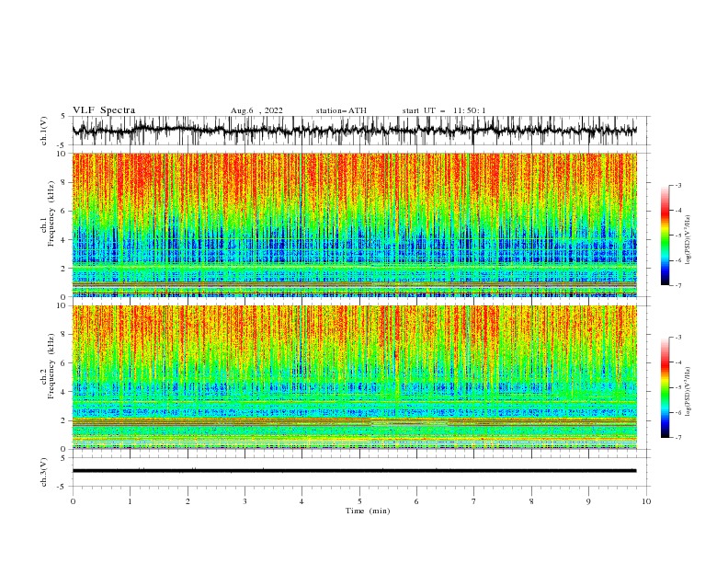Click the "-3" tick on ch.2 colorbar
This screenshot has height=563, width=728.
tap(677, 338)
